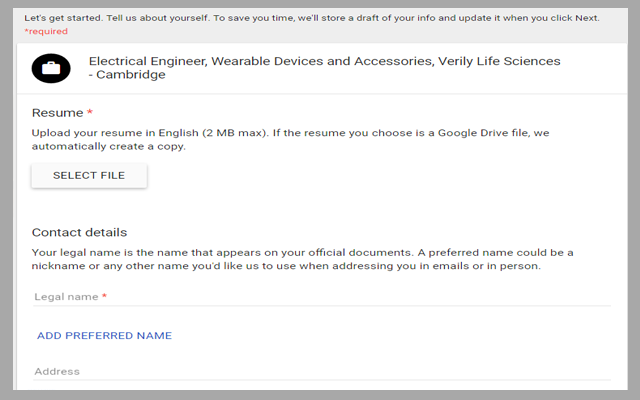
Task: Open the ADD PREFERRED NAME link
Action: pos(104,336)
